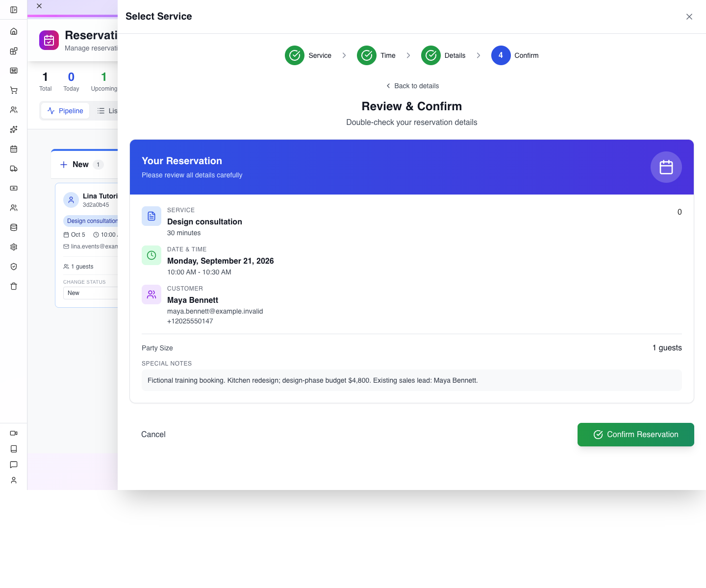Open the chat message icon in sidebar
Viewport: 706px width, 588px height.
point(14,465)
